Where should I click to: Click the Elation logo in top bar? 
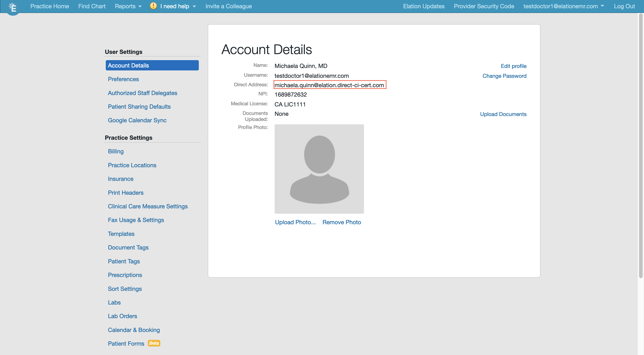(13, 8)
